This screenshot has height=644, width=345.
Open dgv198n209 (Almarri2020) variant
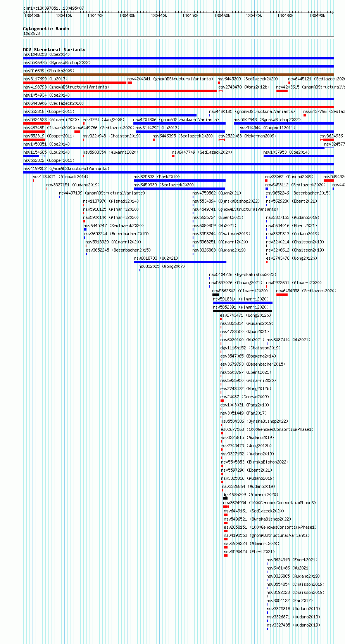[250, 495]
